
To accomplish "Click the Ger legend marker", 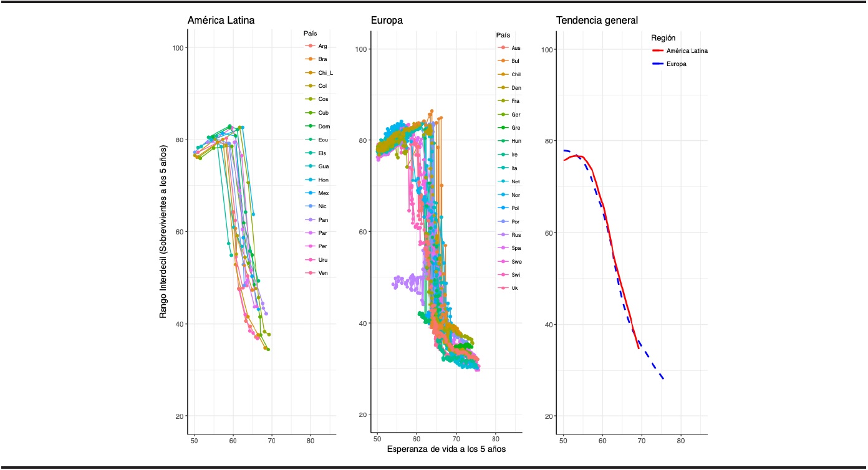I will [x=503, y=115].
